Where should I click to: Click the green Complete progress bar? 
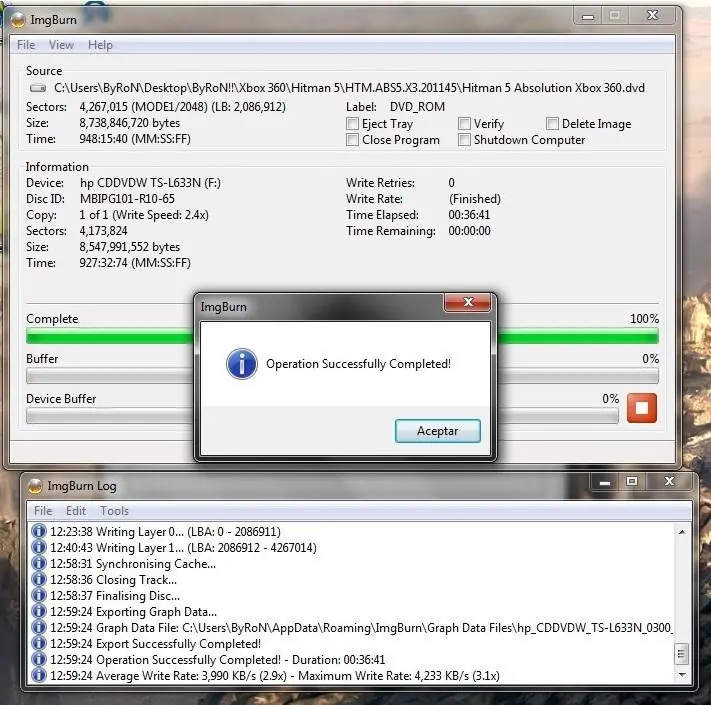tap(342, 336)
